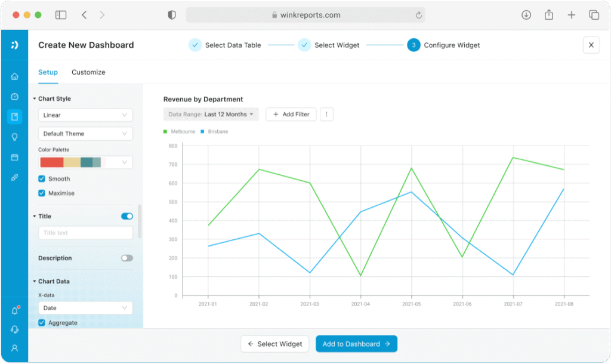Enable the Description toggle
Image resolution: width=611 pixels, height=364 pixels.
click(127, 258)
